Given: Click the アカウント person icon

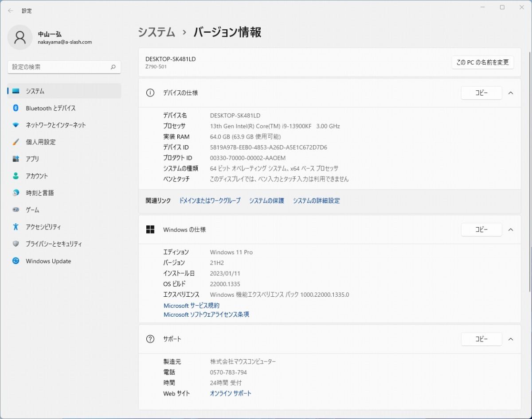Looking at the screenshot, I should [x=16, y=176].
